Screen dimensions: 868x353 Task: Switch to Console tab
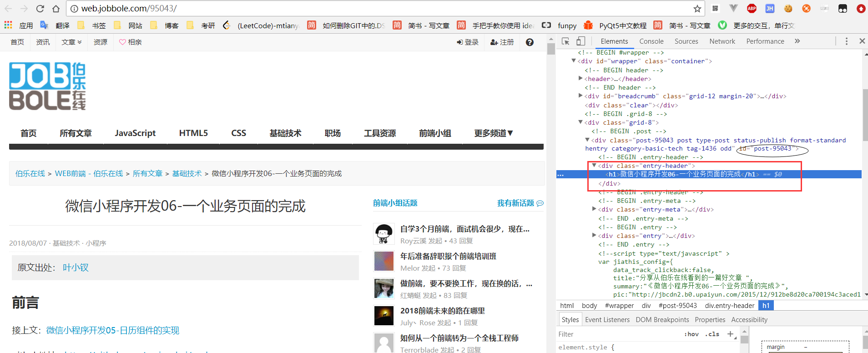coord(651,41)
